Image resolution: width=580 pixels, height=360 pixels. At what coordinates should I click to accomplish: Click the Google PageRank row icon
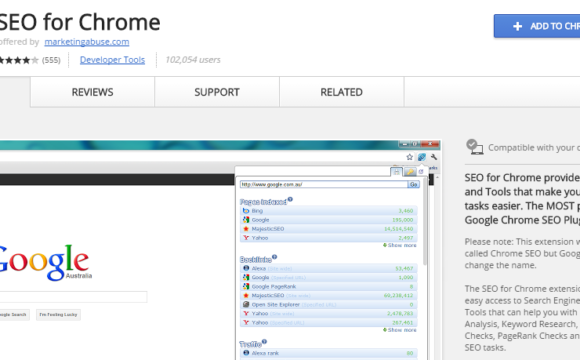(x=246, y=286)
